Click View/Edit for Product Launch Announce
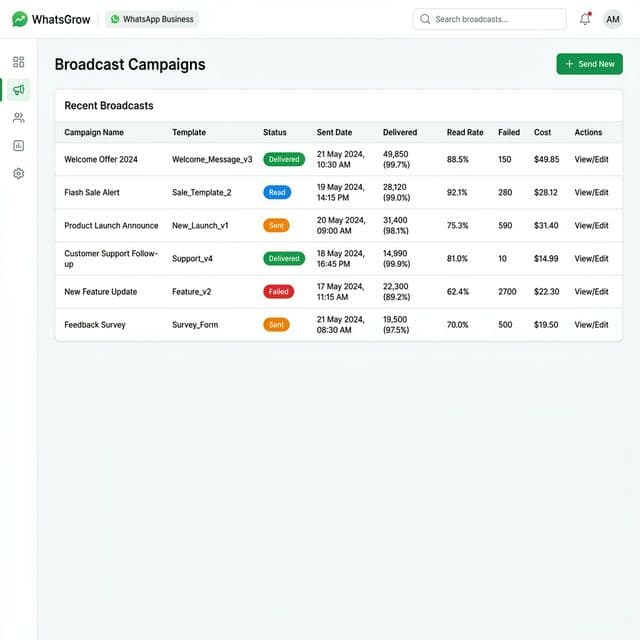The image size is (640, 640). tap(591, 226)
